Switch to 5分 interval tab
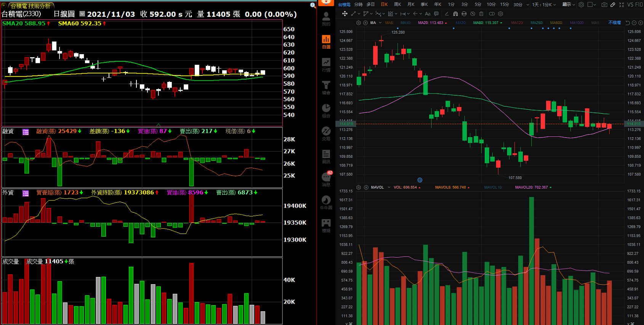Viewport: 644px width, 325px height. pyautogui.click(x=478, y=5)
